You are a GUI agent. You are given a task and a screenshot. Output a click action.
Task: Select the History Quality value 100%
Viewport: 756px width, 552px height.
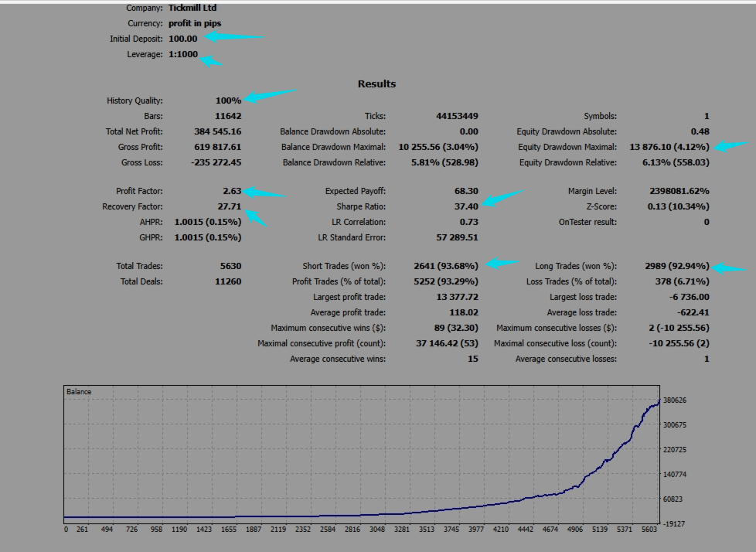(228, 101)
